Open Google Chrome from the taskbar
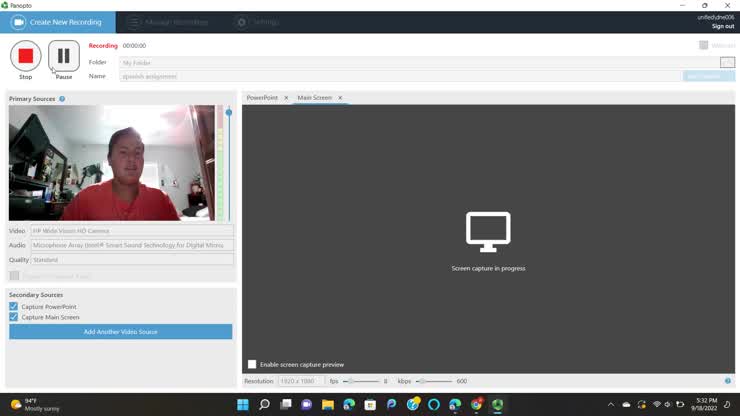Image resolution: width=740 pixels, height=416 pixels. 476,405
